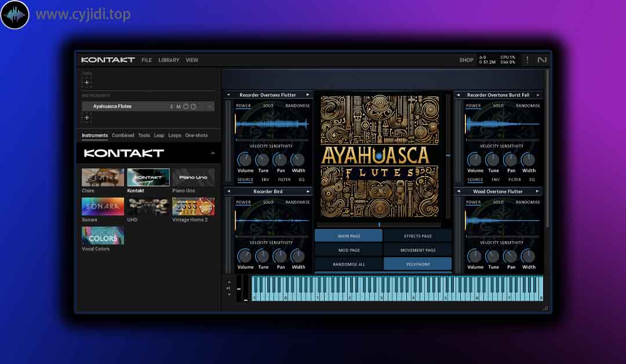The width and height of the screenshot is (626, 364).
Task: Toggle SOLO on Recorder Bird
Action: tap(268, 202)
